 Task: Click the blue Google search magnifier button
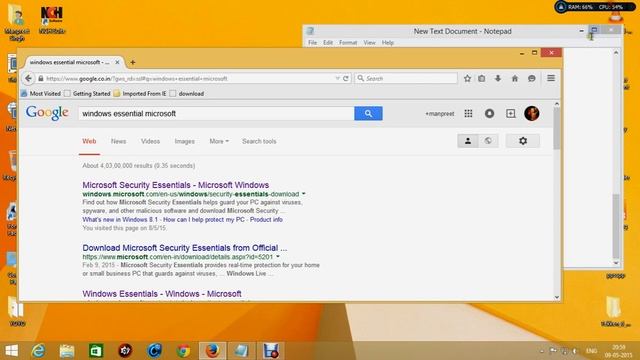[x=368, y=113]
